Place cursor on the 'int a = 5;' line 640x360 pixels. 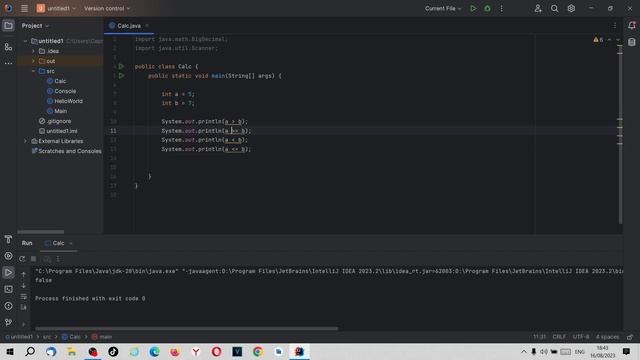(x=178, y=94)
